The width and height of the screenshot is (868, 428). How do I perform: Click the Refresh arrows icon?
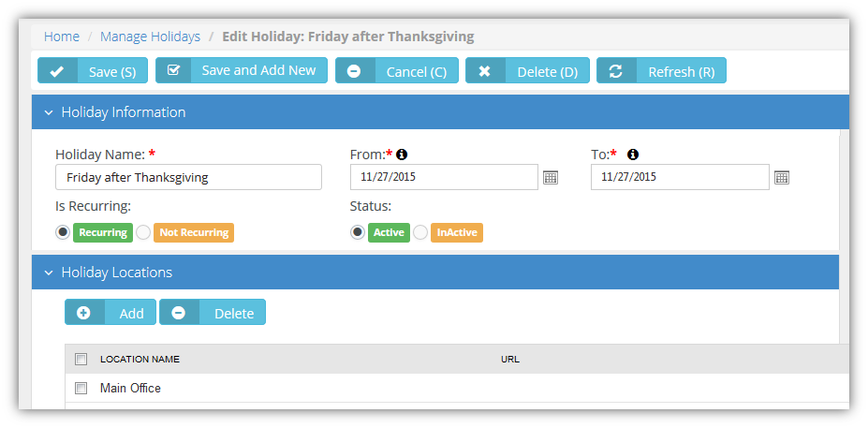click(x=615, y=71)
